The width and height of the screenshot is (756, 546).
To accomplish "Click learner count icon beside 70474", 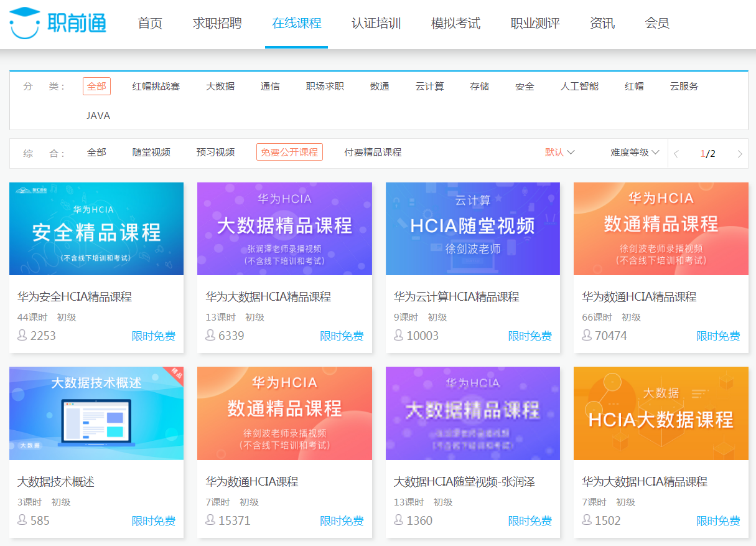I will point(587,336).
